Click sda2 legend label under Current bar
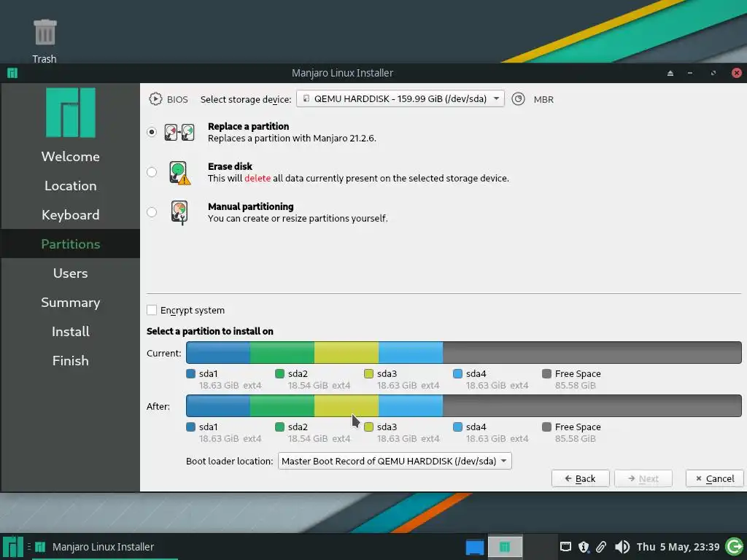Viewport: 747px width, 560px height. 298,374
